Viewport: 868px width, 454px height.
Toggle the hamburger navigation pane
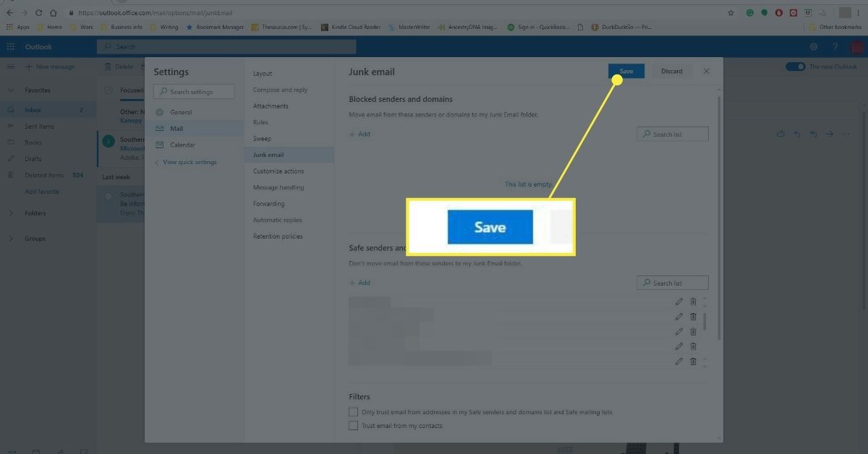pyautogui.click(x=11, y=67)
